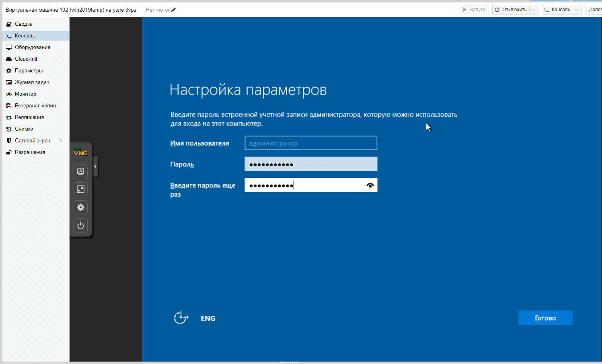The image size is (602, 364).
Task: Open the Параметры section
Action: [x=36, y=71]
